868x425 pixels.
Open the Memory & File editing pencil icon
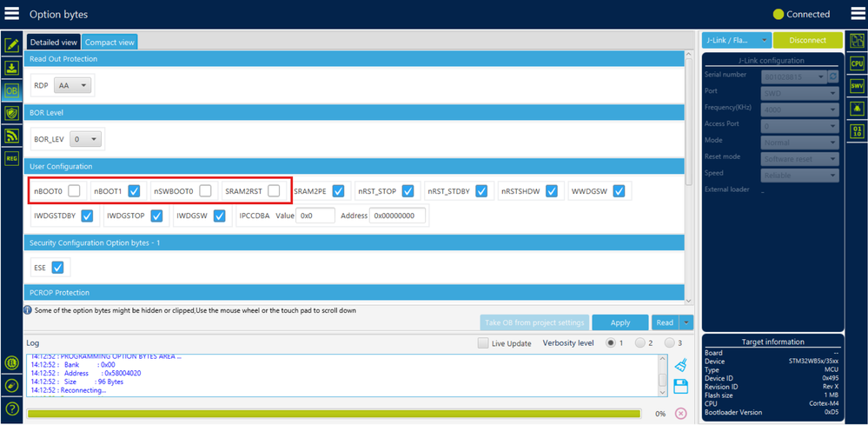click(x=11, y=45)
